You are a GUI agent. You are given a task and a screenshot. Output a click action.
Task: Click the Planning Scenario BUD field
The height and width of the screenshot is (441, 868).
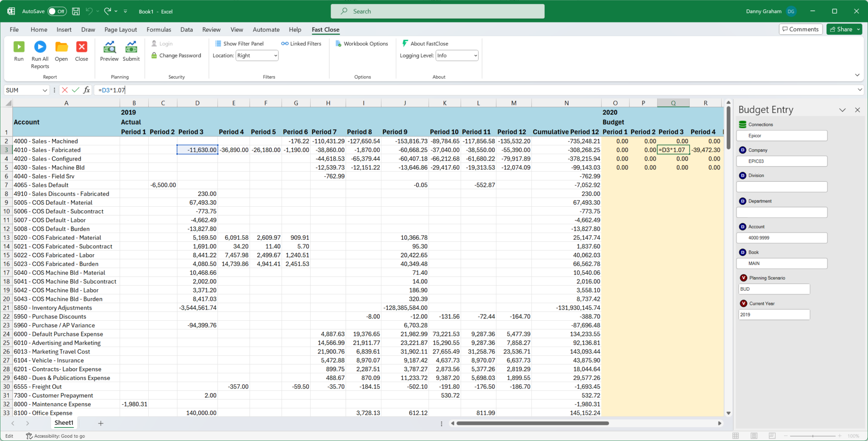coord(773,288)
